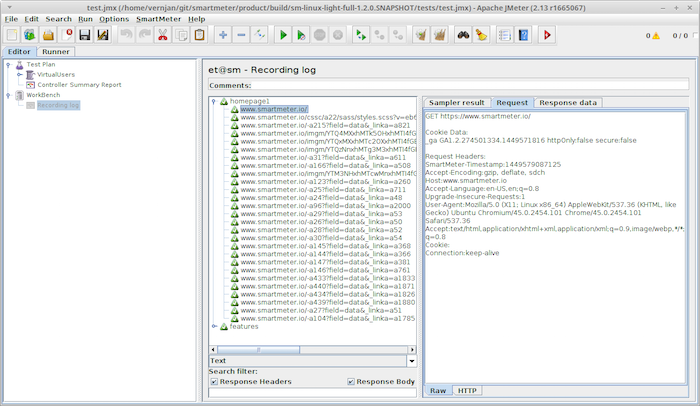The width and height of the screenshot is (700, 406).
Task: Click the greyed Shutdown icon
Action: coord(338,35)
